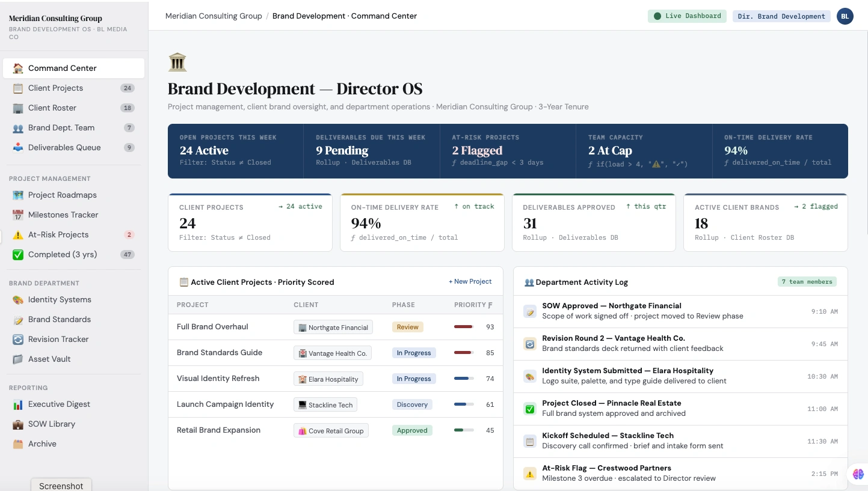The height and width of the screenshot is (491, 868).
Task: Click priority bar for Full Brand Overhaul
Action: (x=464, y=327)
